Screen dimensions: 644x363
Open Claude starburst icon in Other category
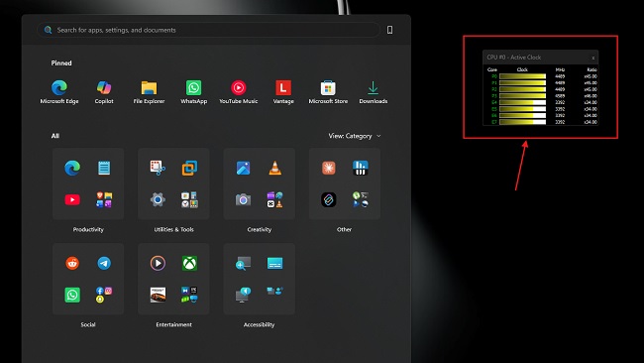[329, 168]
